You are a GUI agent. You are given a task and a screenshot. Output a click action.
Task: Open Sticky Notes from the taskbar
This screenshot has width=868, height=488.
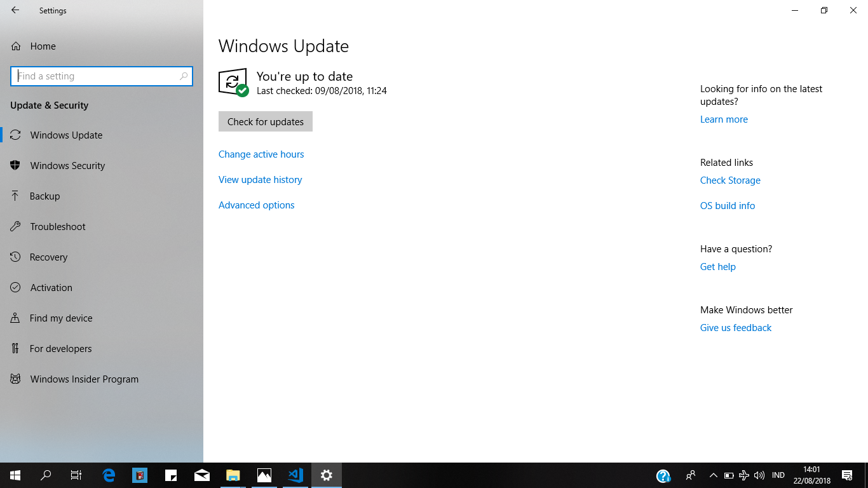click(x=171, y=475)
